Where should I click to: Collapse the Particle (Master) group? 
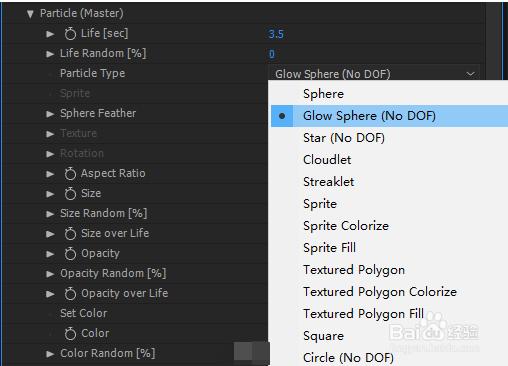(30, 14)
